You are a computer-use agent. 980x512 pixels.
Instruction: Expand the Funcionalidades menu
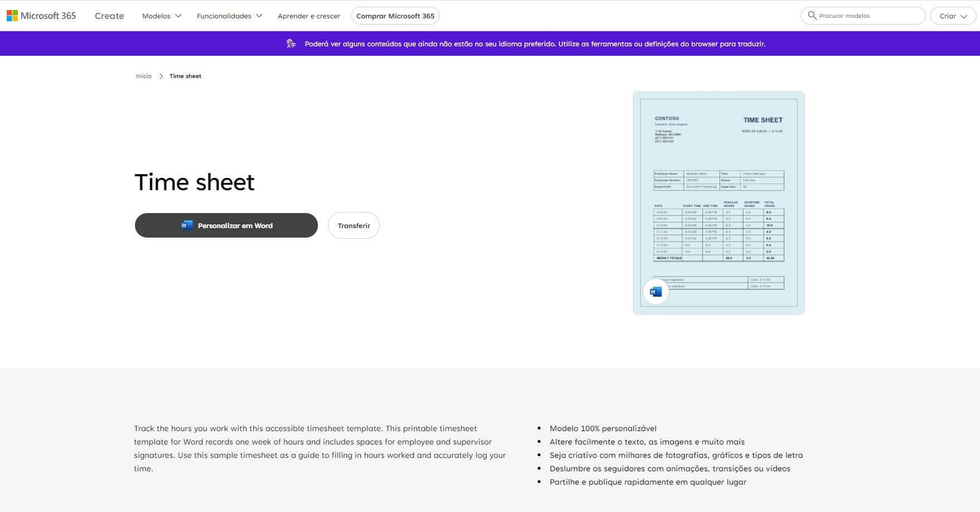(229, 16)
